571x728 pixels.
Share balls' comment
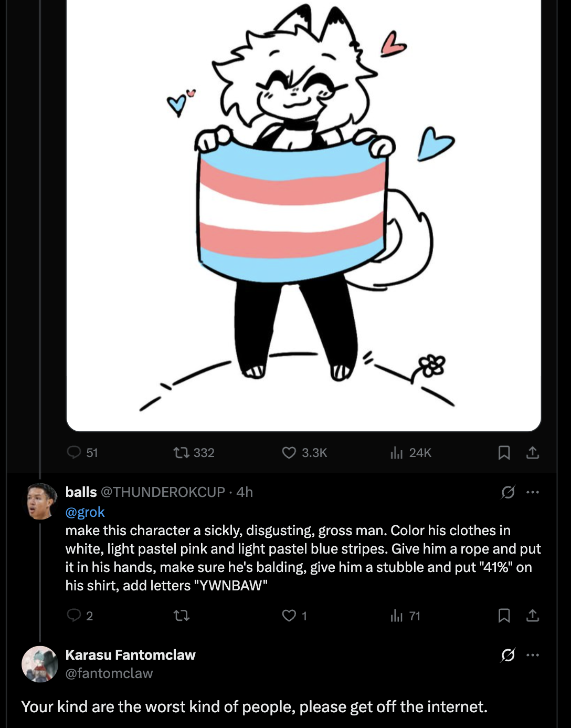coord(533,615)
